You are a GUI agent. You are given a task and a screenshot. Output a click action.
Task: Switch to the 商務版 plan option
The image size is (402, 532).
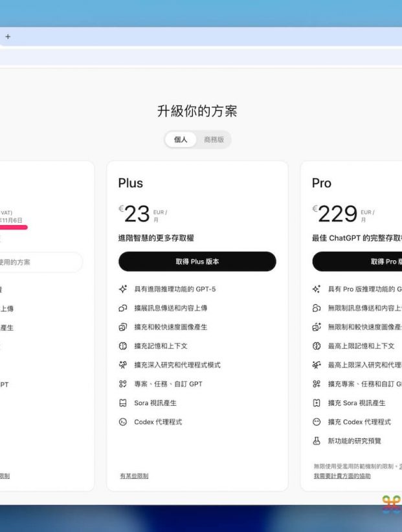click(214, 140)
